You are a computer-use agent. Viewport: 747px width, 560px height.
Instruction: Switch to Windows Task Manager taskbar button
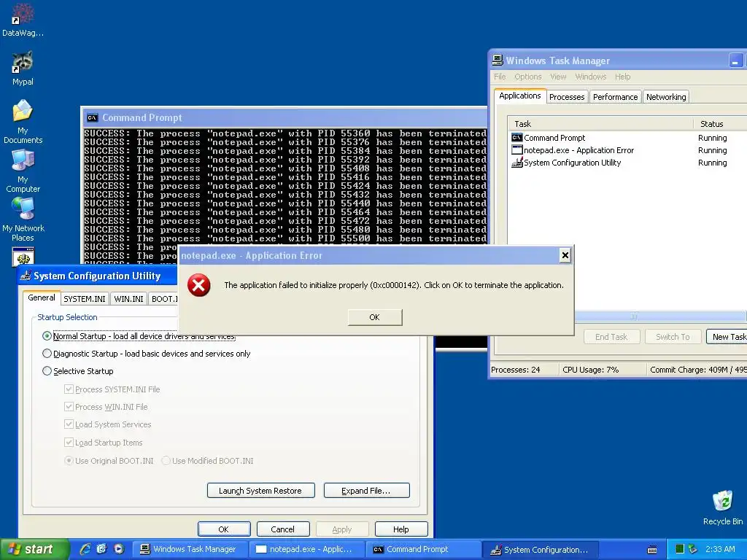(189, 550)
